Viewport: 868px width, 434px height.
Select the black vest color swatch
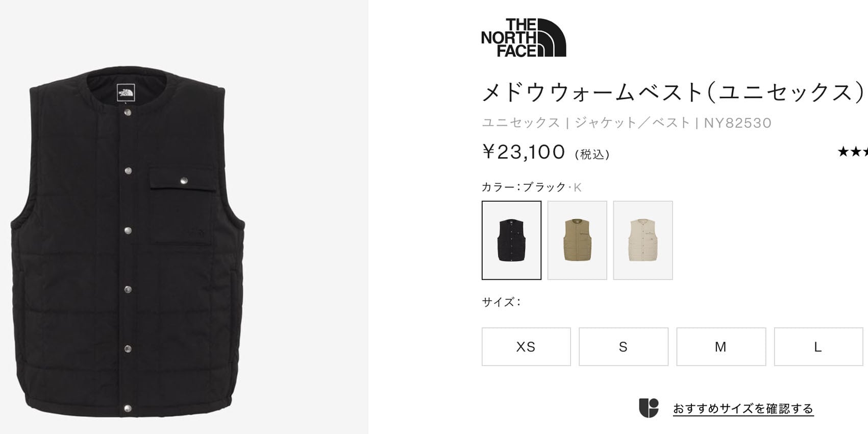tap(511, 240)
